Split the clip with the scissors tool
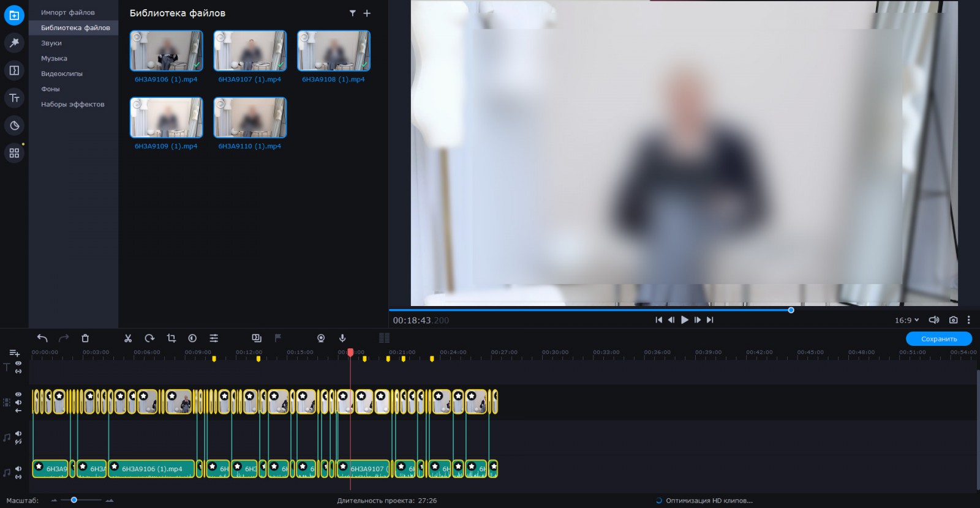Image resolution: width=980 pixels, height=508 pixels. pyautogui.click(x=128, y=338)
